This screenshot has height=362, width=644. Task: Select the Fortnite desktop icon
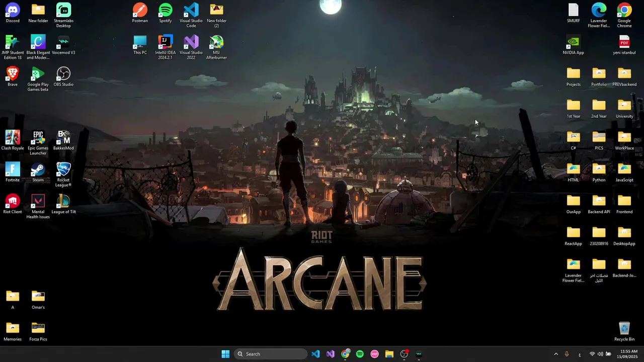[13, 172]
